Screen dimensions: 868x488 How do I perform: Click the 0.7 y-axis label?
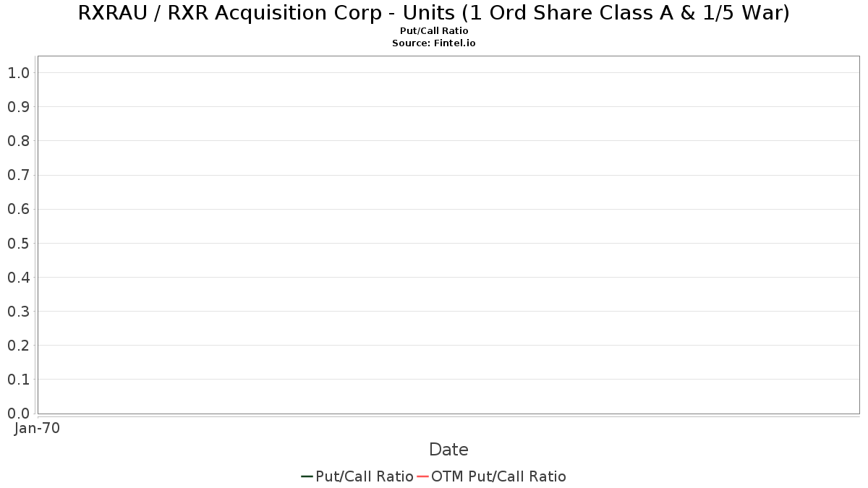(19, 175)
